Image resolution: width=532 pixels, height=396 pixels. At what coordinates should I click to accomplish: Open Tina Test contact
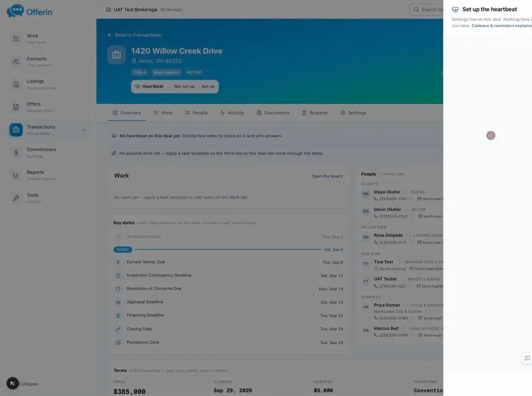click(383, 261)
